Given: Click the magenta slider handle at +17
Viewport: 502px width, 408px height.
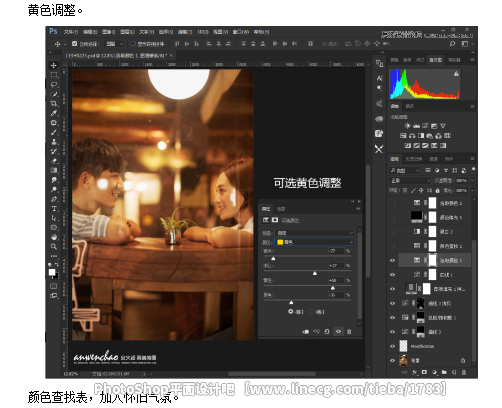Looking at the screenshot, I should click(x=315, y=273).
